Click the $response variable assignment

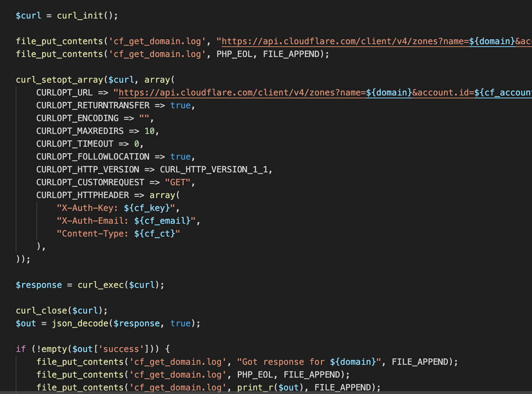[x=39, y=285]
